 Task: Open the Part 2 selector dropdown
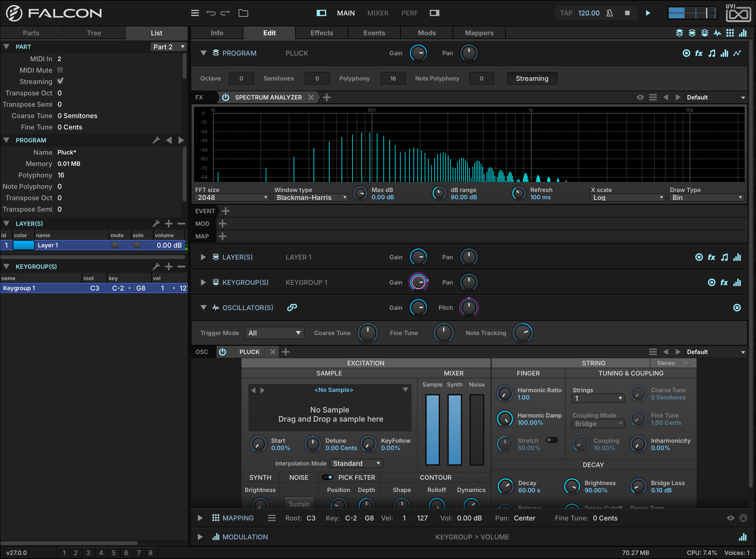point(168,47)
